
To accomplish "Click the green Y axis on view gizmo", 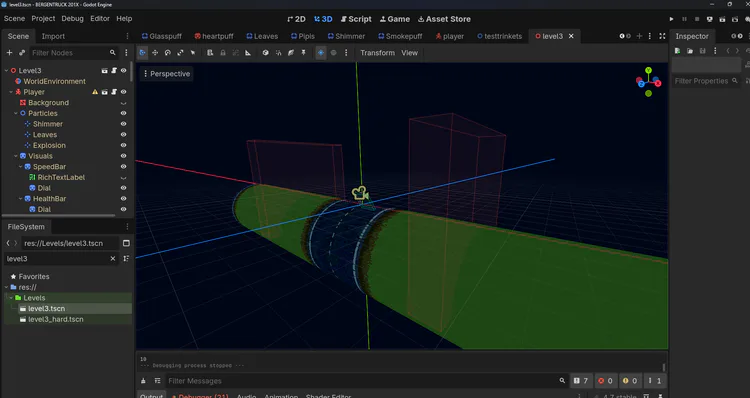I will 649,70.
